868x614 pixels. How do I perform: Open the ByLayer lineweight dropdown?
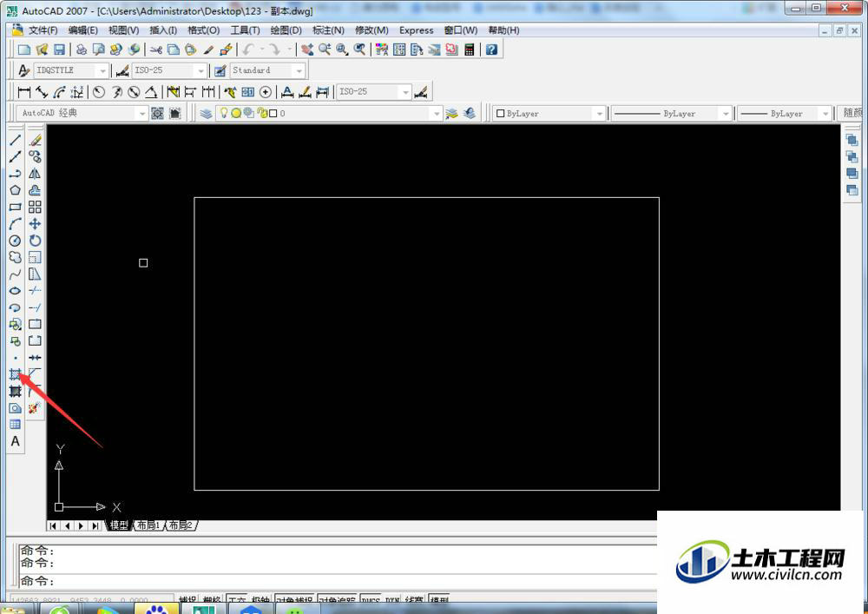[x=825, y=114]
